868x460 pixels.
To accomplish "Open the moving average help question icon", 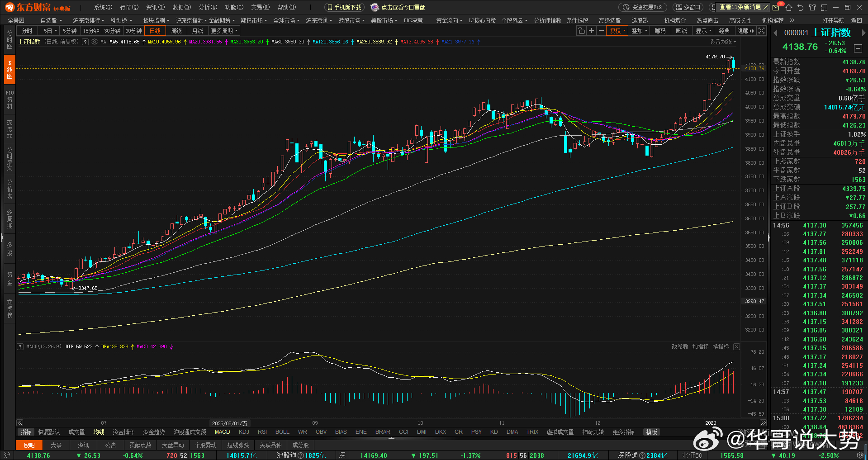I will (86, 42).
